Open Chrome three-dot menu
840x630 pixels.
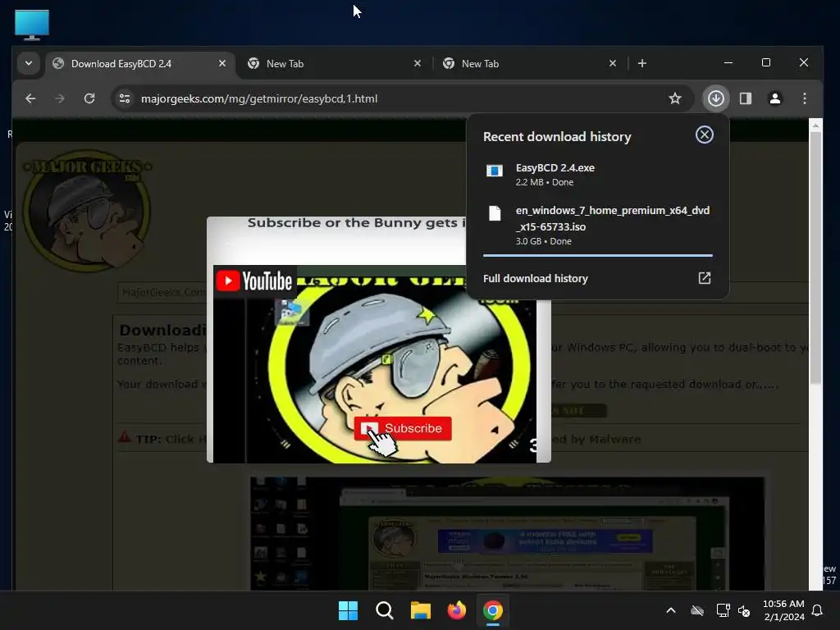(804, 98)
